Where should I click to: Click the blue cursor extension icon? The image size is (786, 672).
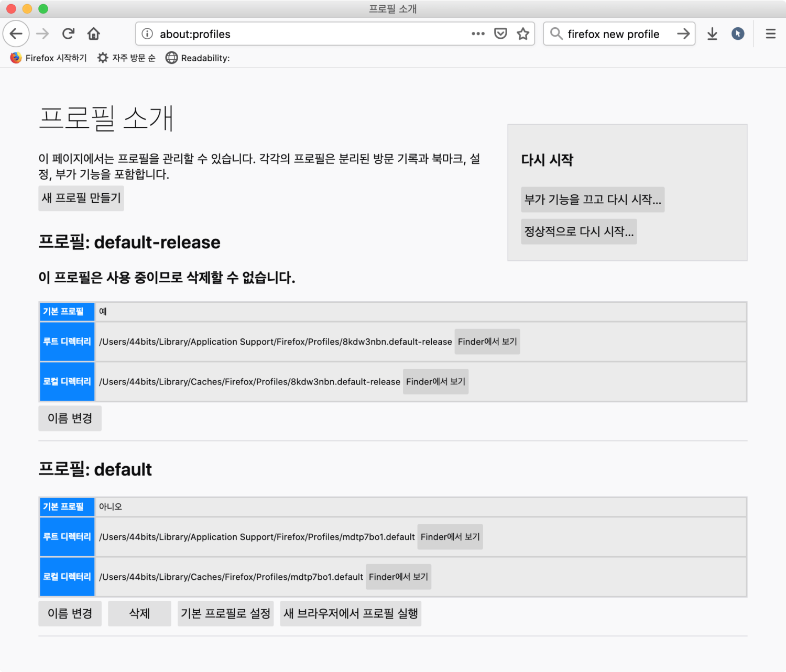point(738,34)
